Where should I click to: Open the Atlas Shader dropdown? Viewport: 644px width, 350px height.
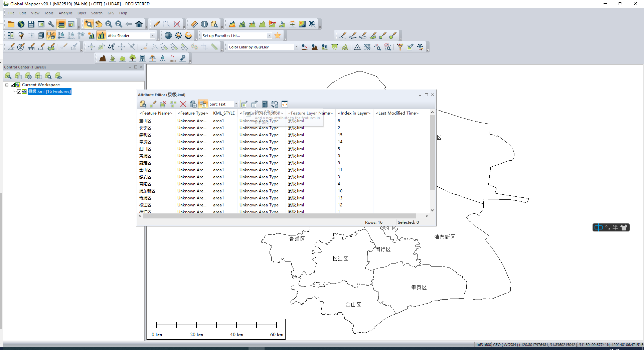point(152,35)
